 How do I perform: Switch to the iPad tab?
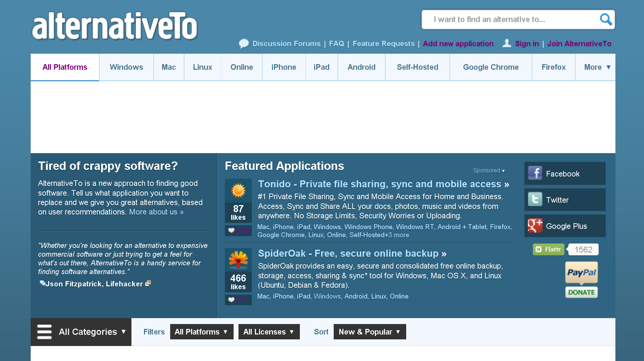[x=321, y=67]
